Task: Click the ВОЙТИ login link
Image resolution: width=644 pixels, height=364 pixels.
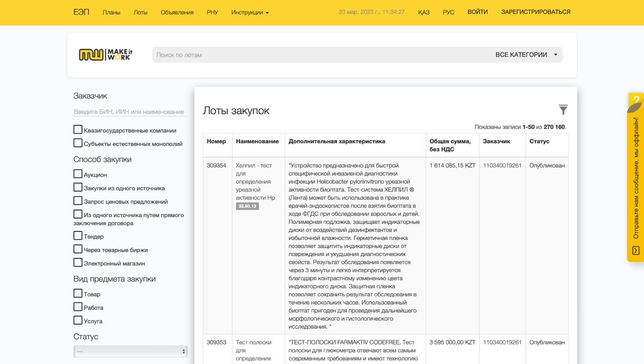Action: [x=477, y=12]
